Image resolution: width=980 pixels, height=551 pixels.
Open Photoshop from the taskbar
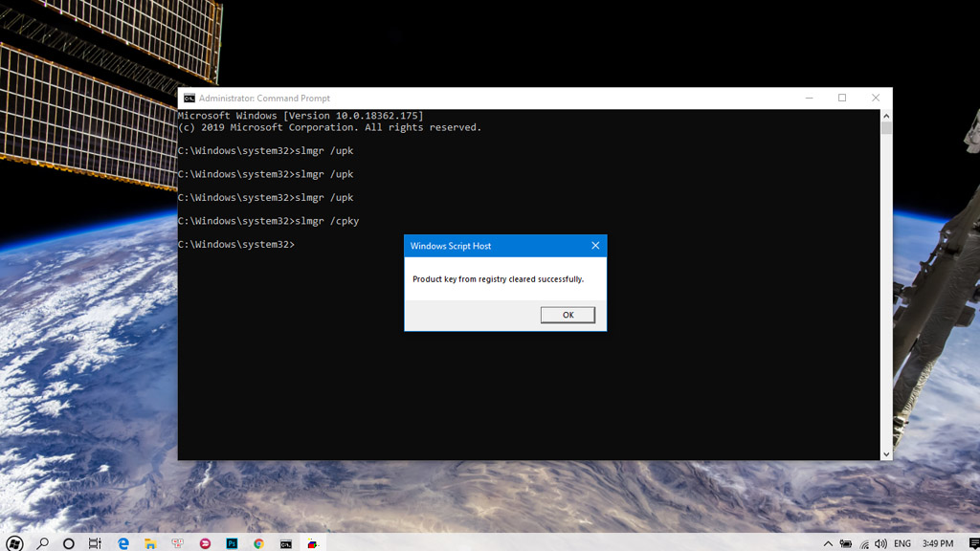point(232,543)
